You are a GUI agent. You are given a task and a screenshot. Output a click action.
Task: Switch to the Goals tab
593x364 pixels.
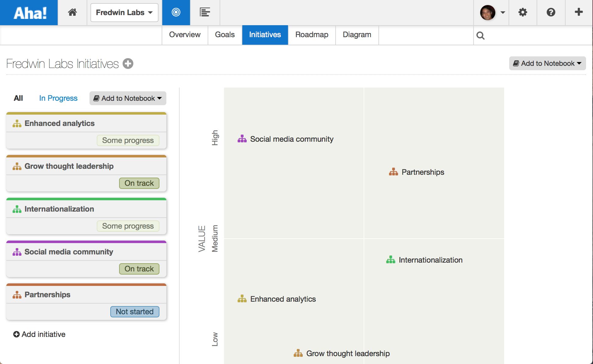pyautogui.click(x=224, y=35)
